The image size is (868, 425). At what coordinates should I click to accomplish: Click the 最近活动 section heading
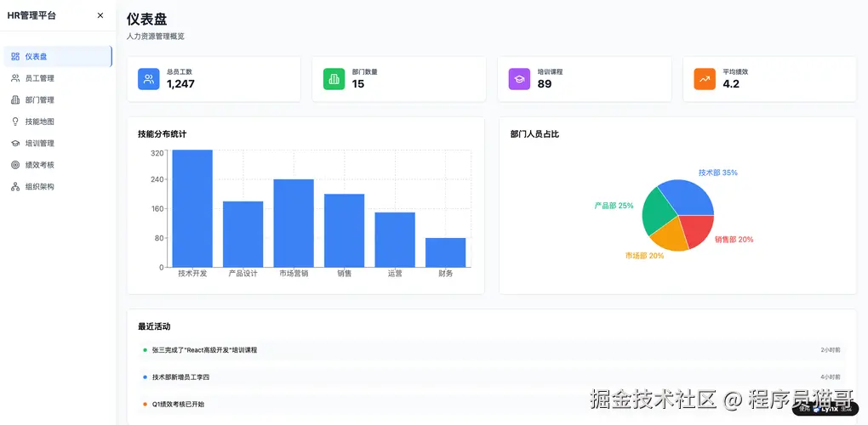point(154,326)
